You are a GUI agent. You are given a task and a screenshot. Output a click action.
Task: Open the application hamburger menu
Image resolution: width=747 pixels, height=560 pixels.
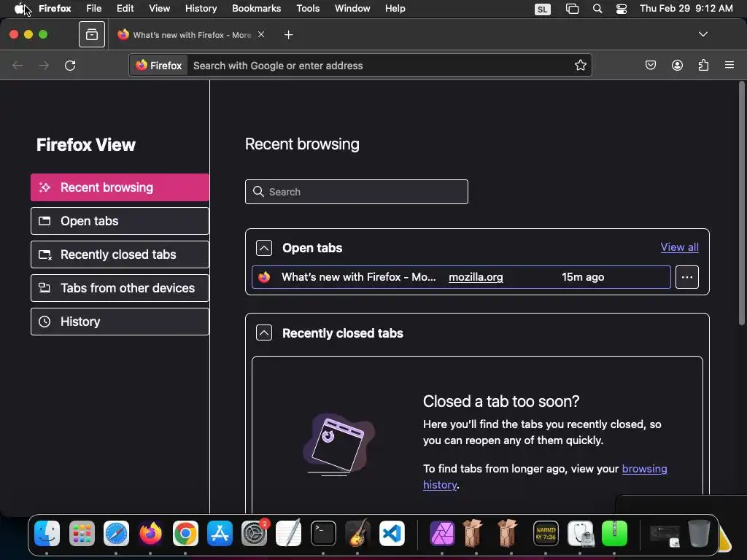[729, 65]
